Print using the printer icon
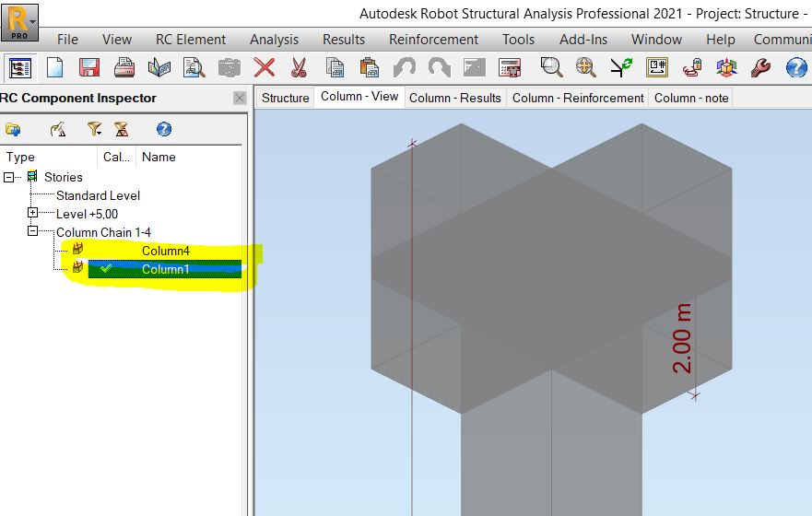This screenshot has width=812, height=516. point(124,68)
